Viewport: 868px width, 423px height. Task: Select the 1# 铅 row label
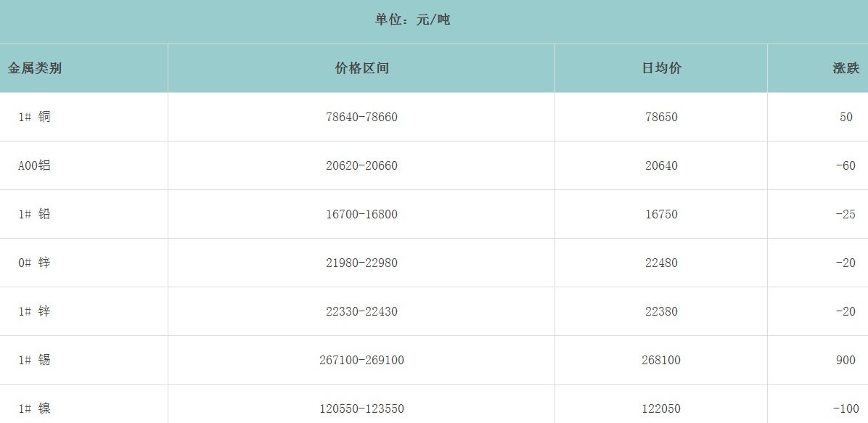[x=35, y=214]
